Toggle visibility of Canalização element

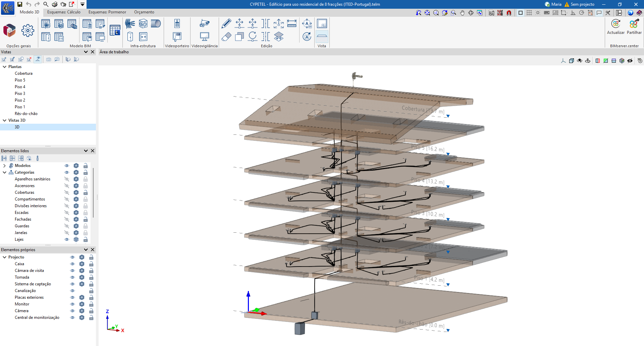pyautogui.click(x=72, y=291)
